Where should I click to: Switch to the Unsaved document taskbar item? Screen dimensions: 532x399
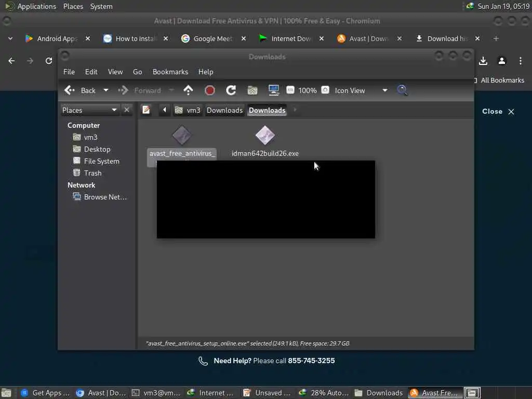coord(267,393)
